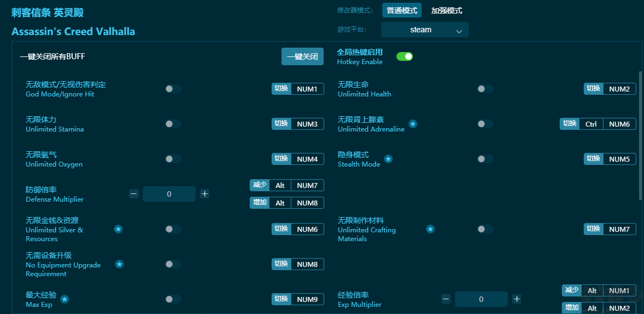This screenshot has width=644, height=314.
Task: Open the steam platform dropdown
Action: [x=425, y=30]
